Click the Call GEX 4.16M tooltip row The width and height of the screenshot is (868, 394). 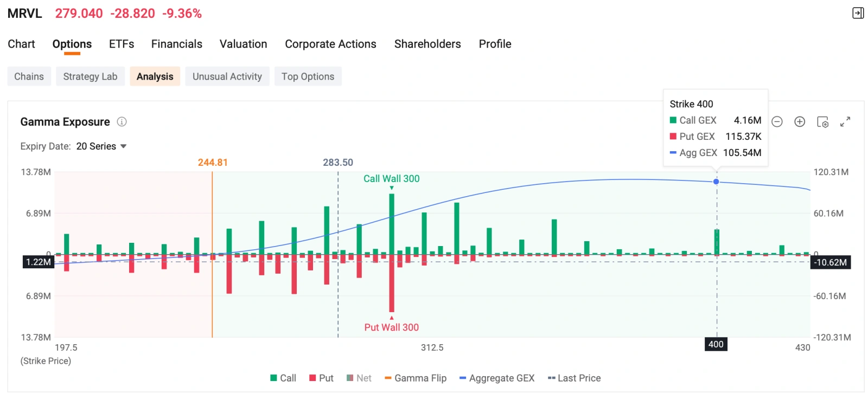point(716,120)
